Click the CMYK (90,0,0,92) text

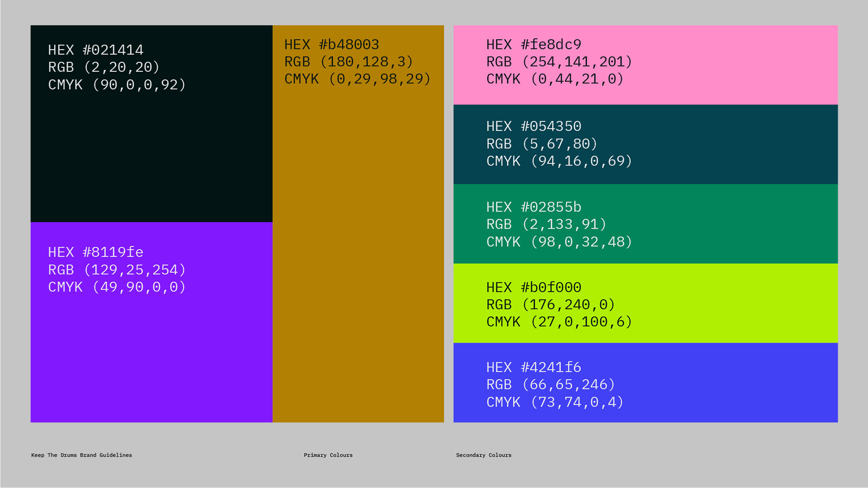[117, 85]
